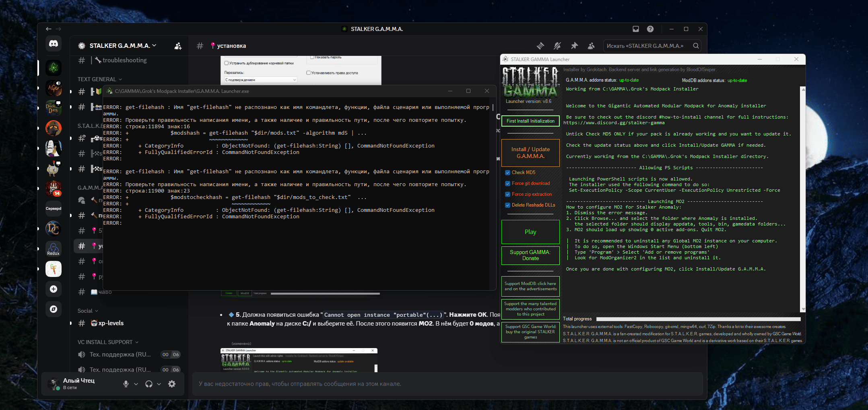Mute microphone in user panel
Image resolution: width=868 pixels, height=410 pixels.
pyautogui.click(x=126, y=384)
